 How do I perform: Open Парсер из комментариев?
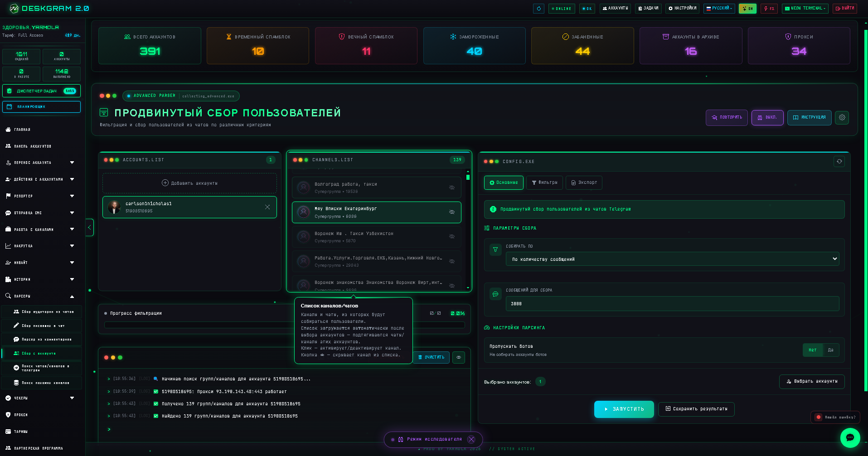click(x=42, y=339)
